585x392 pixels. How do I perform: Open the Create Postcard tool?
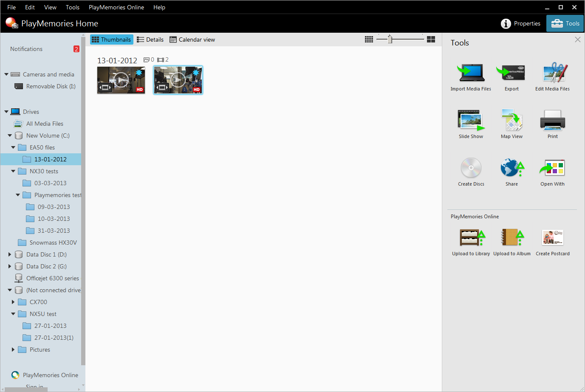(552, 242)
